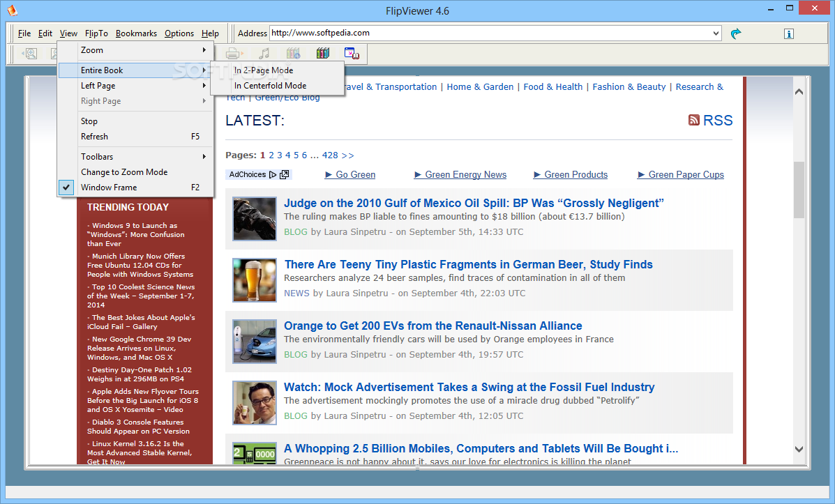Image resolution: width=835 pixels, height=504 pixels.
Task: Open the beer glass article thumbnail
Action: pyautogui.click(x=255, y=280)
